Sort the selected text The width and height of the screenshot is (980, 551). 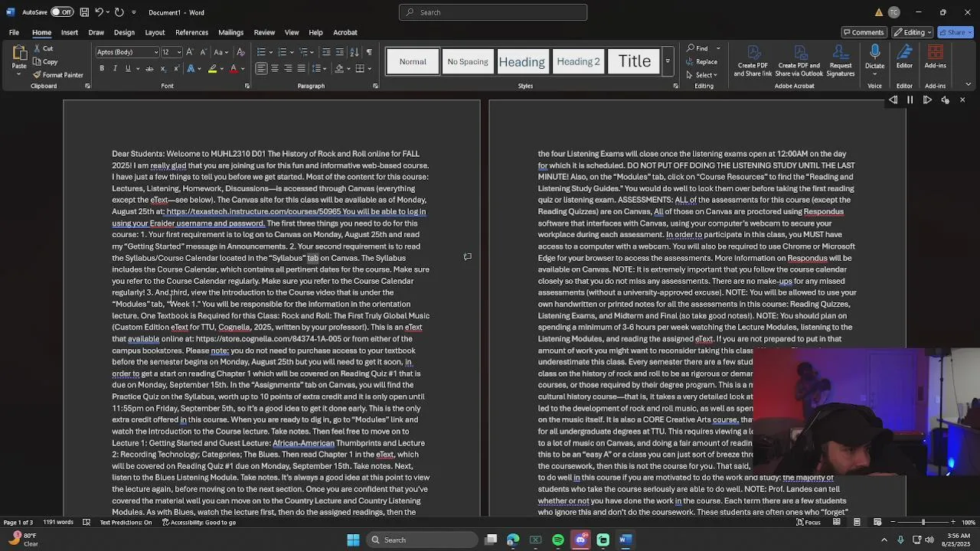click(x=354, y=52)
